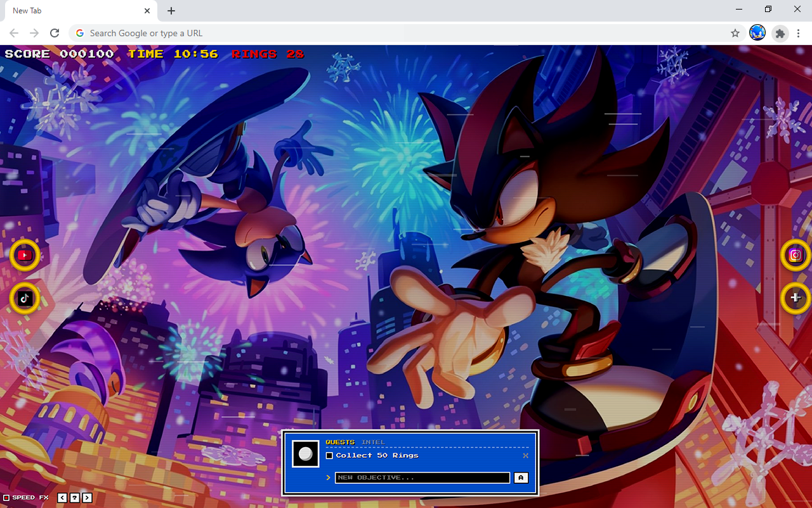Click the New Objective input field
Image resolution: width=812 pixels, height=508 pixels.
coord(422,478)
